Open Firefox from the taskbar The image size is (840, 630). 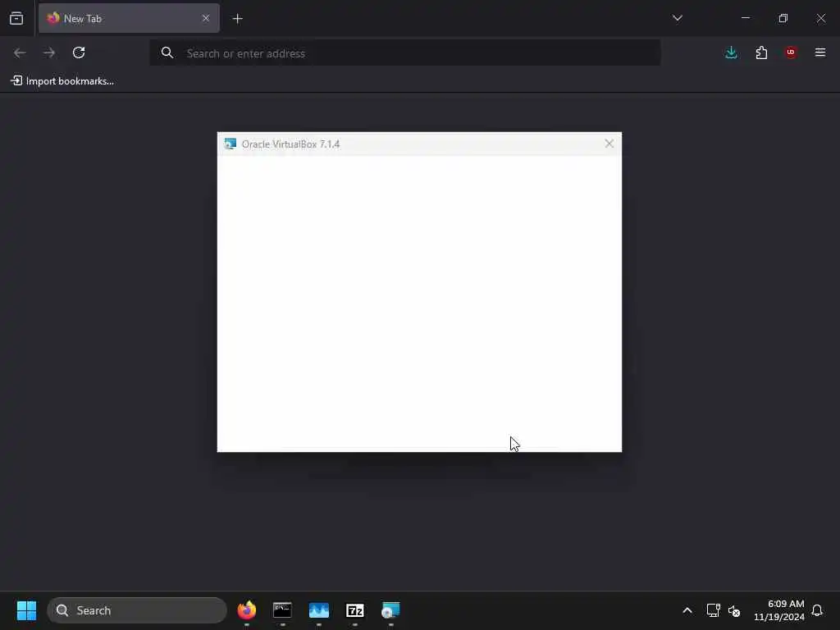[246, 610]
